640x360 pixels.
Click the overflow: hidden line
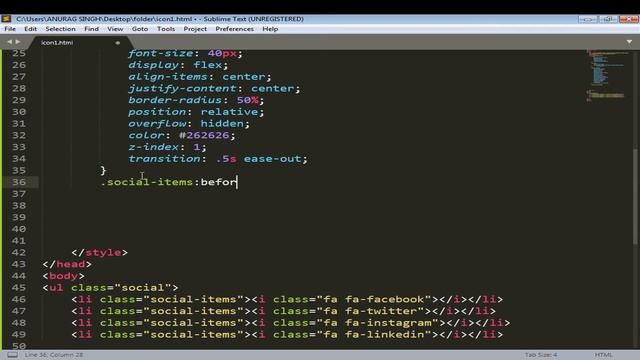[x=189, y=123]
